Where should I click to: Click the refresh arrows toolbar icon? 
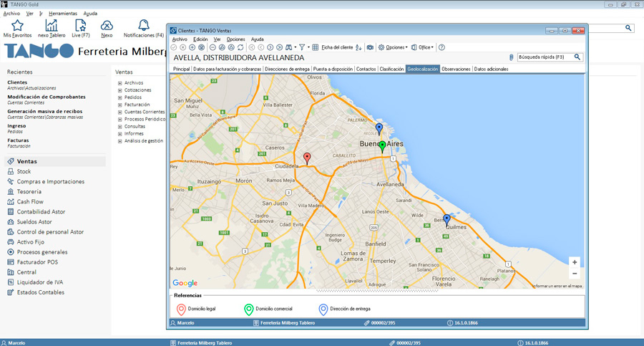pos(240,47)
